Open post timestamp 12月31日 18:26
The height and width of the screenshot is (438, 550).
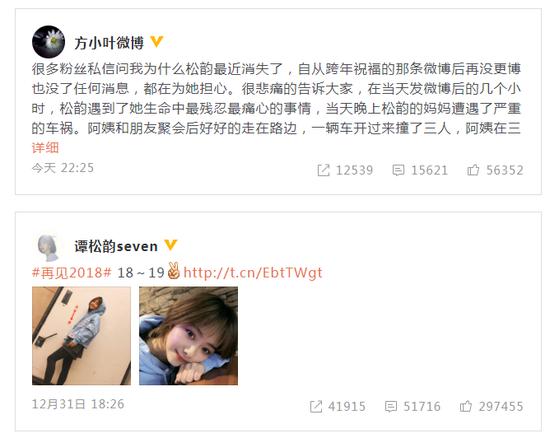click(78, 404)
